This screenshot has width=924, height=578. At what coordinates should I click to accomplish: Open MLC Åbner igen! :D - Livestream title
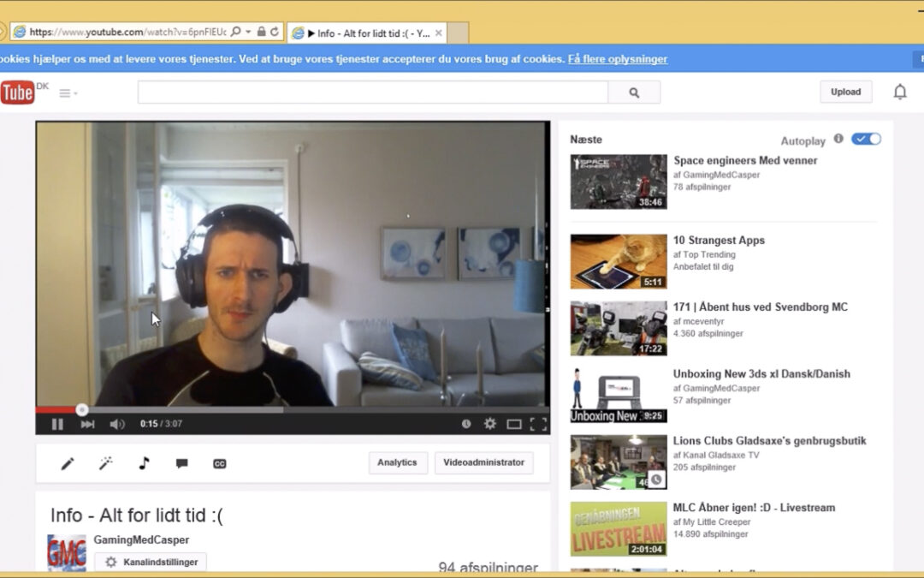point(754,508)
